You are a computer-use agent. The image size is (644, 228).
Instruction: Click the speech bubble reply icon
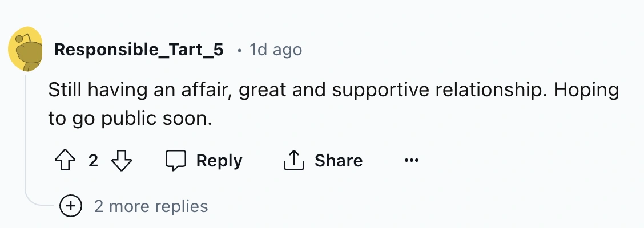pos(176,161)
